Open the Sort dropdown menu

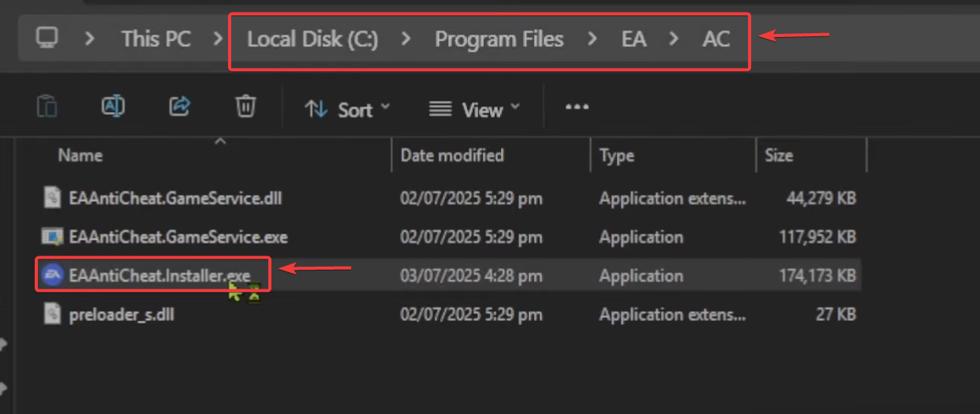347,110
